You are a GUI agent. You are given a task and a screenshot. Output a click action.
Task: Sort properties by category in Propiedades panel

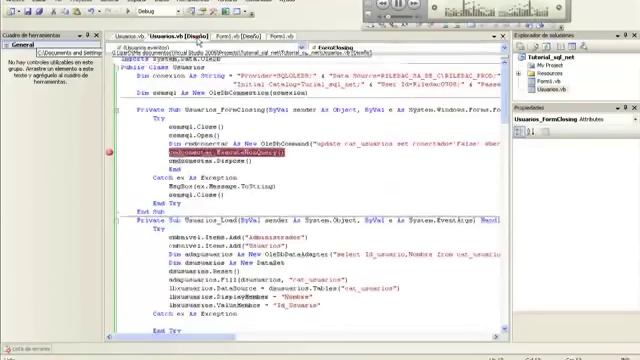click(519, 131)
